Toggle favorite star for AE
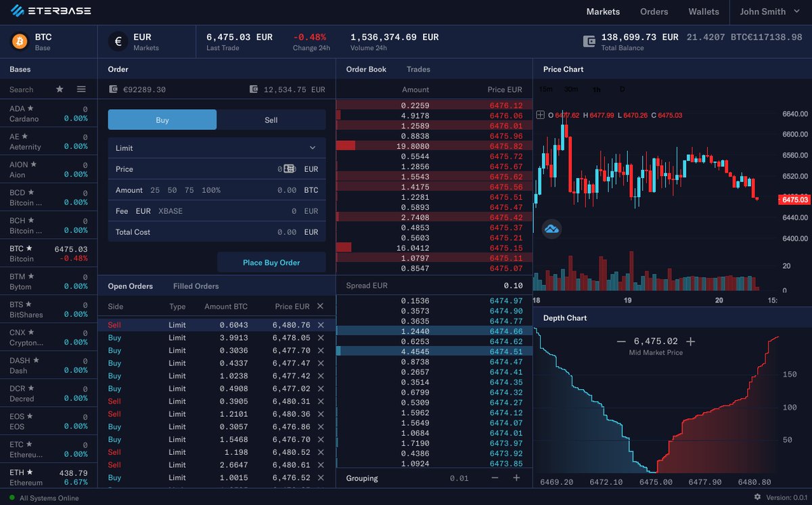812x505 pixels. click(26, 136)
